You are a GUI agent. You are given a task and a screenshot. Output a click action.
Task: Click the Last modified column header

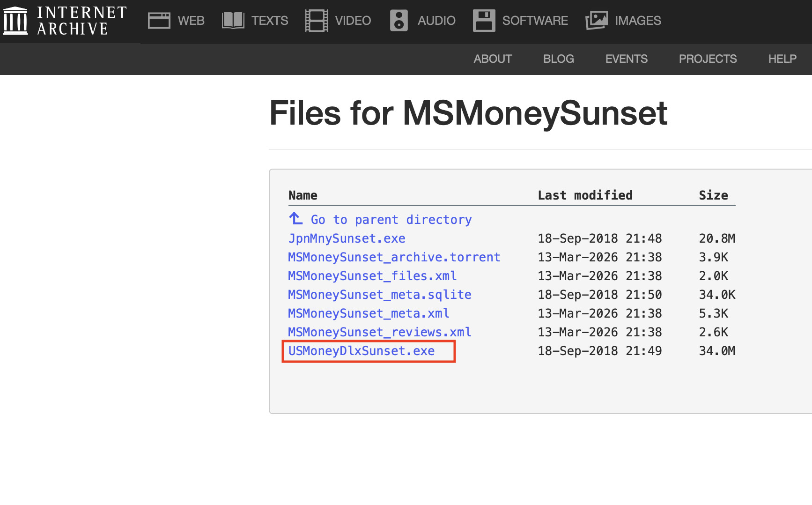[x=585, y=195]
